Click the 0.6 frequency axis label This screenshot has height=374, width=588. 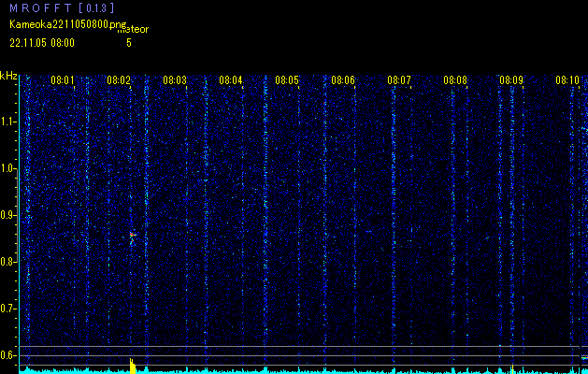click(x=7, y=355)
